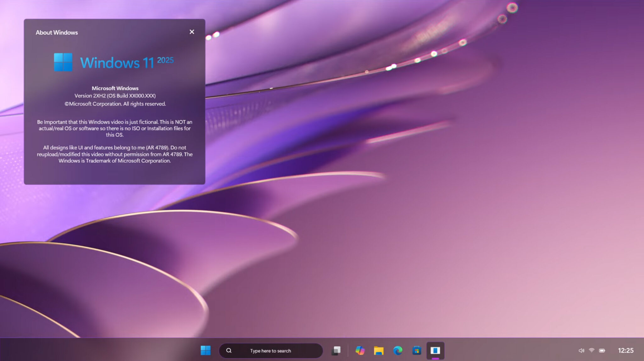This screenshot has height=361, width=644.
Task: Click inside the Type here to search field
Action: pos(270,350)
